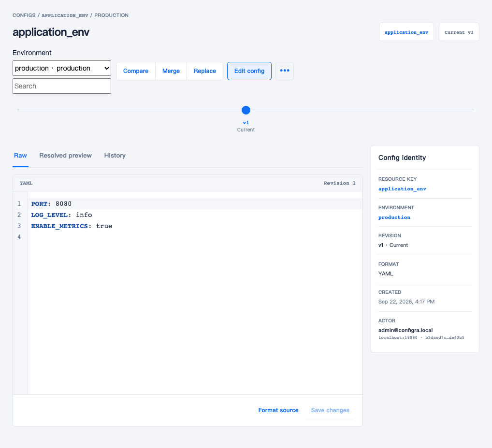This screenshot has height=448, width=492.
Task: Open the production environment link in Config identity
Action: pos(394,217)
